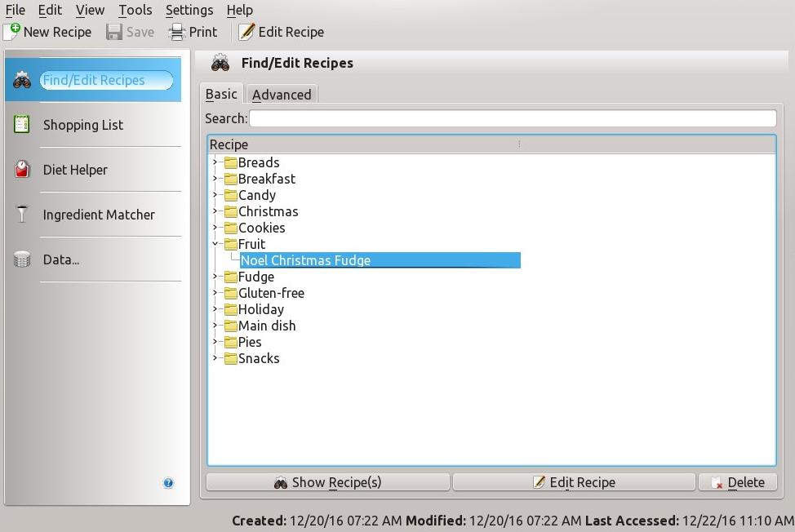Click the Holiday folder icon
Viewport: 795px width, 532px height.
coord(231,309)
